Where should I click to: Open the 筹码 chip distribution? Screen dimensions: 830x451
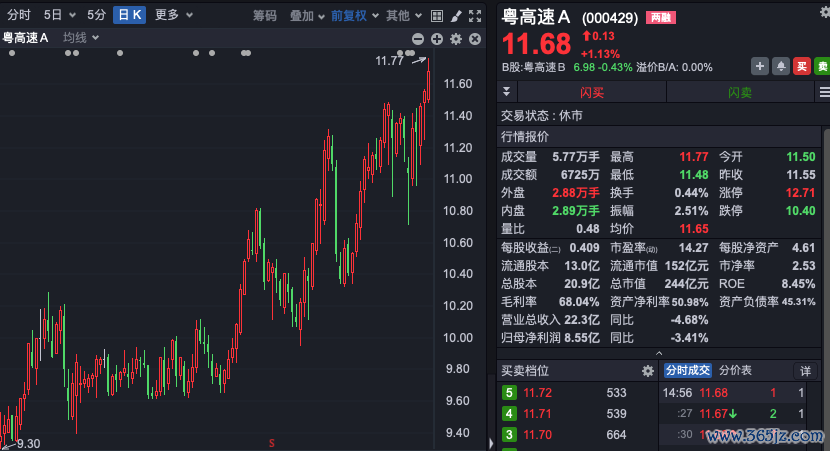pos(264,16)
